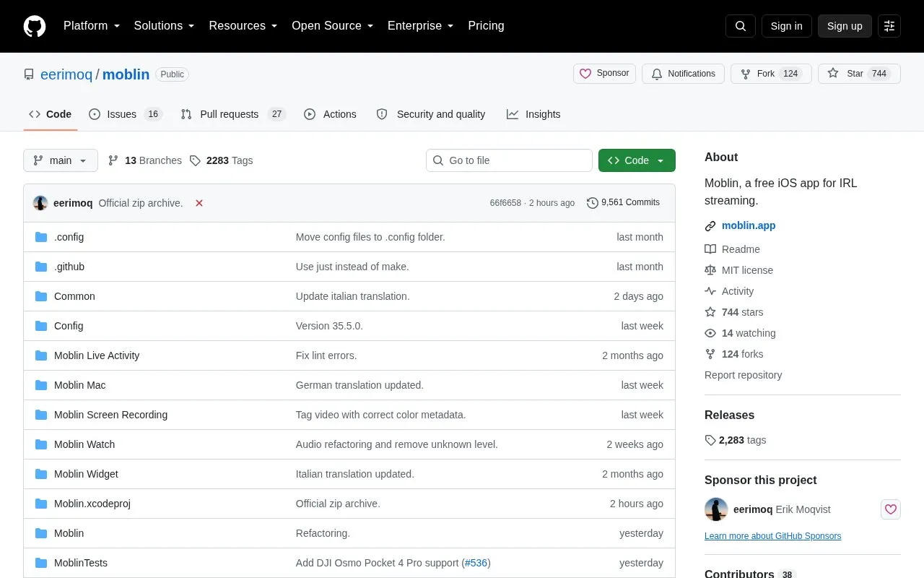Click Sign in in the header
This screenshot has width=924, height=578.
786,26
